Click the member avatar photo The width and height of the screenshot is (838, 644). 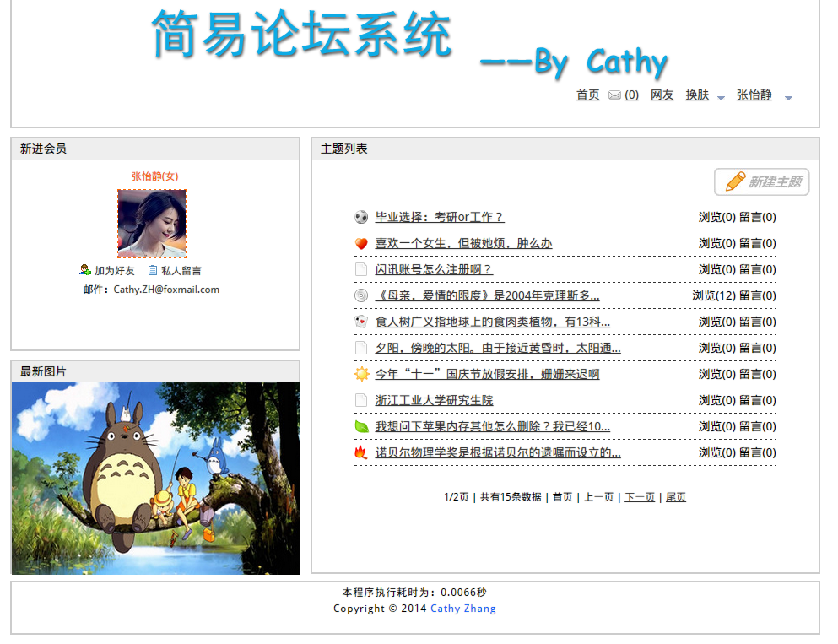pos(152,224)
